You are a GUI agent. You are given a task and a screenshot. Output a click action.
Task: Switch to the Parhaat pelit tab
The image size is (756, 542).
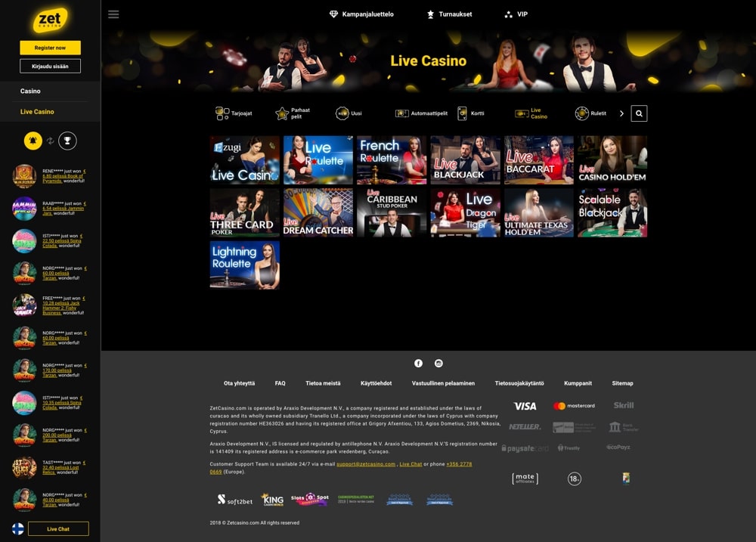tap(293, 113)
